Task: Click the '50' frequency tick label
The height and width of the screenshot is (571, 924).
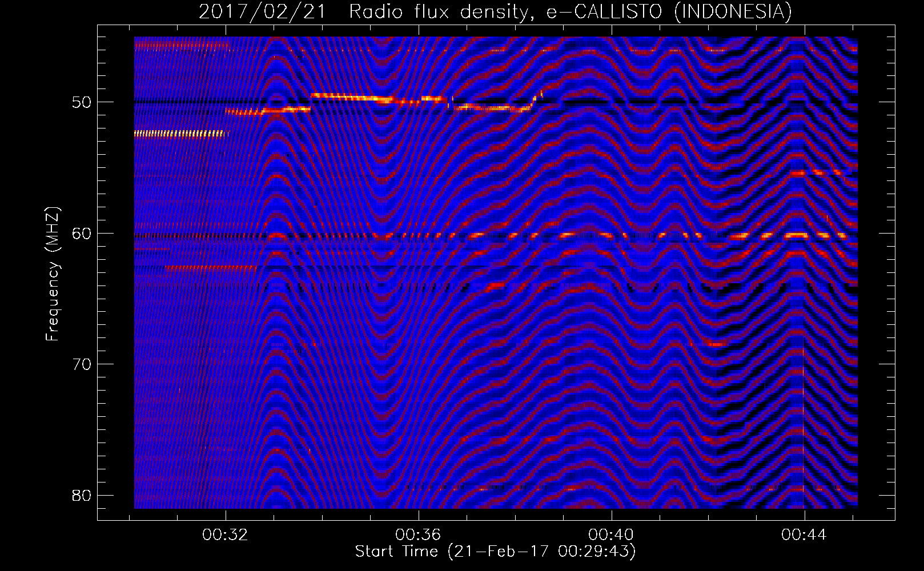Action: coord(82,102)
